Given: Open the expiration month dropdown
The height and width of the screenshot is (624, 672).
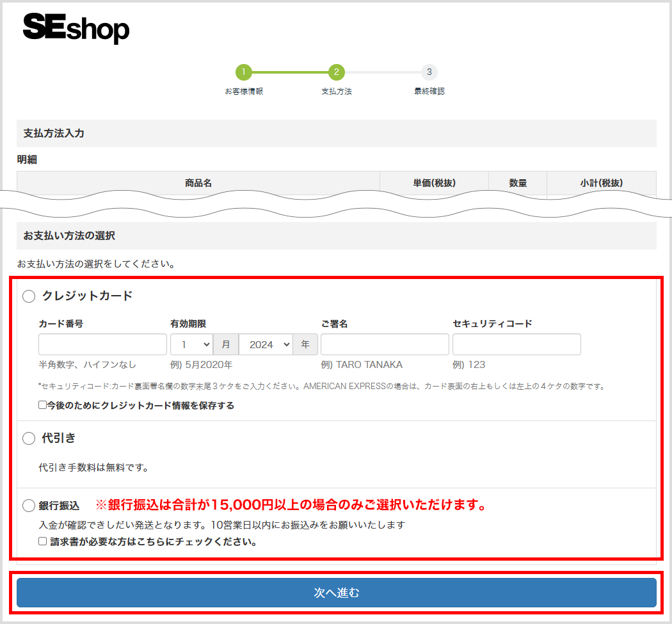Looking at the screenshot, I should tap(192, 344).
